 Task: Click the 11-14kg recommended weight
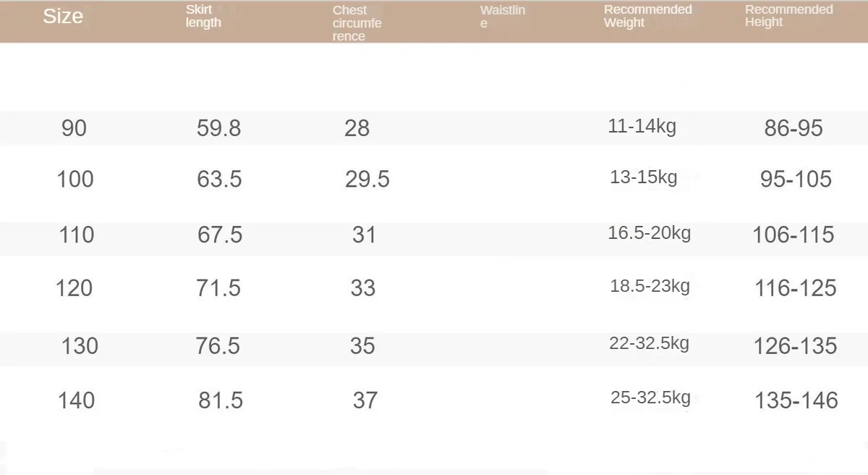coord(642,127)
